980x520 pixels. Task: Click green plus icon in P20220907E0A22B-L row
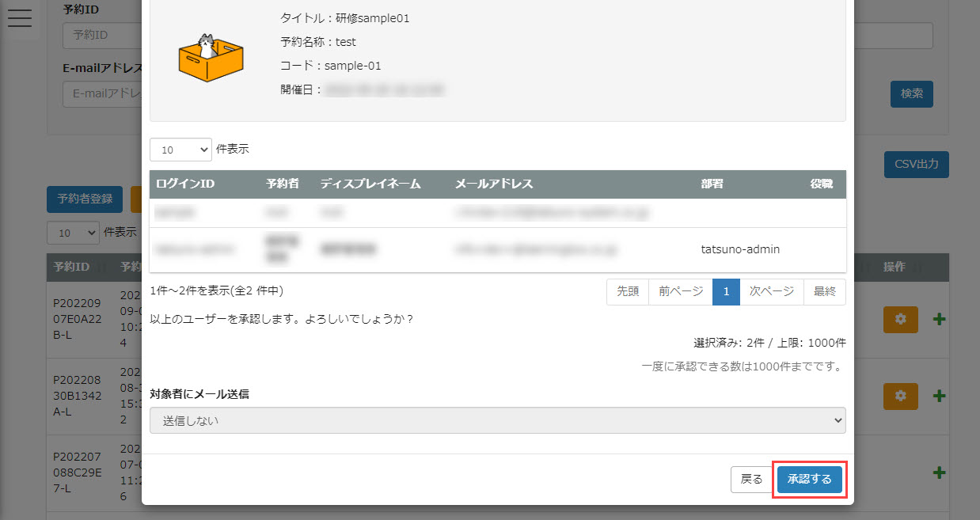(940, 319)
